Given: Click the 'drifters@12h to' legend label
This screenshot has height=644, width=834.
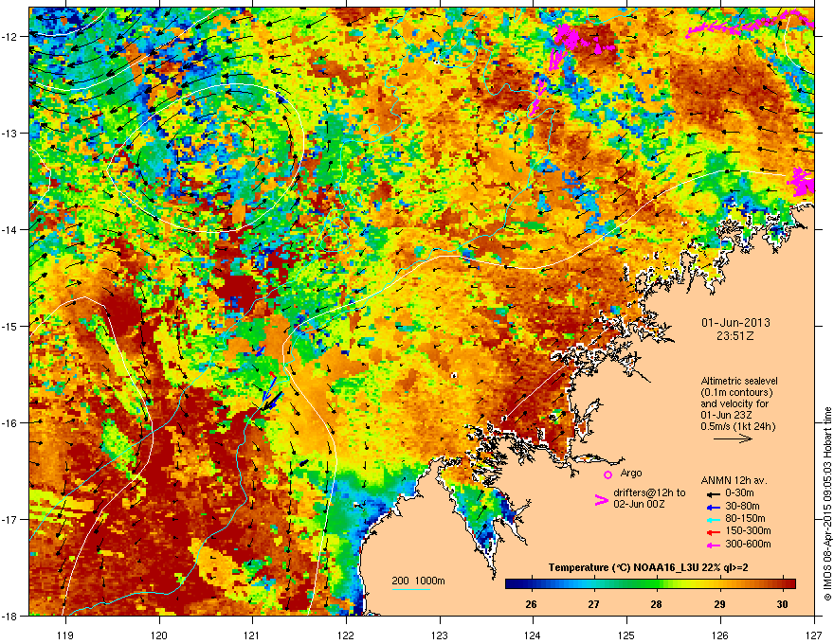Looking at the screenshot, I should pos(649,493).
